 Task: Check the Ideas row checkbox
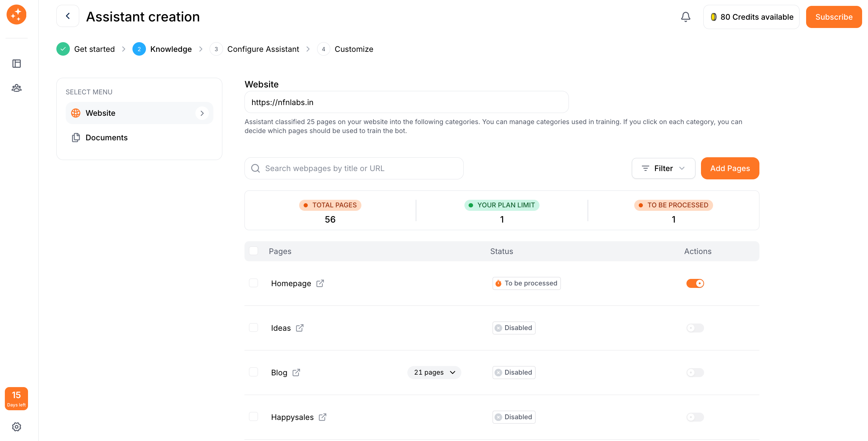pos(253,328)
